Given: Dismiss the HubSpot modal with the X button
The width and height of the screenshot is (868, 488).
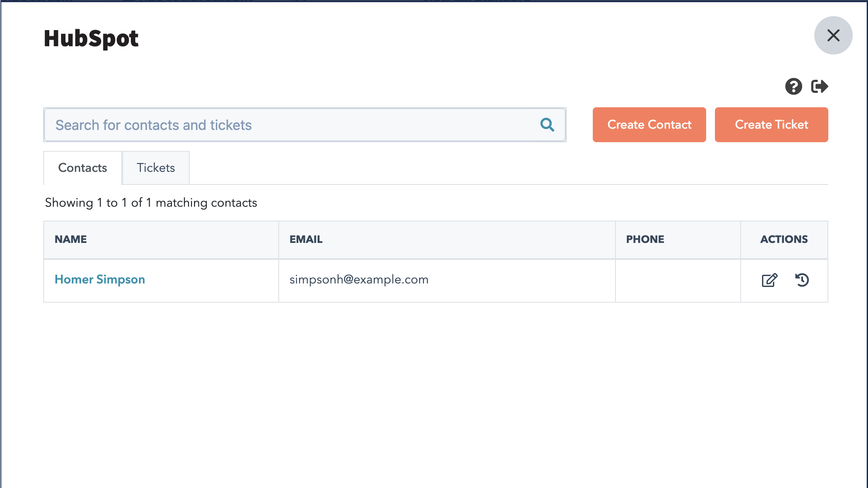Looking at the screenshot, I should point(834,35).
